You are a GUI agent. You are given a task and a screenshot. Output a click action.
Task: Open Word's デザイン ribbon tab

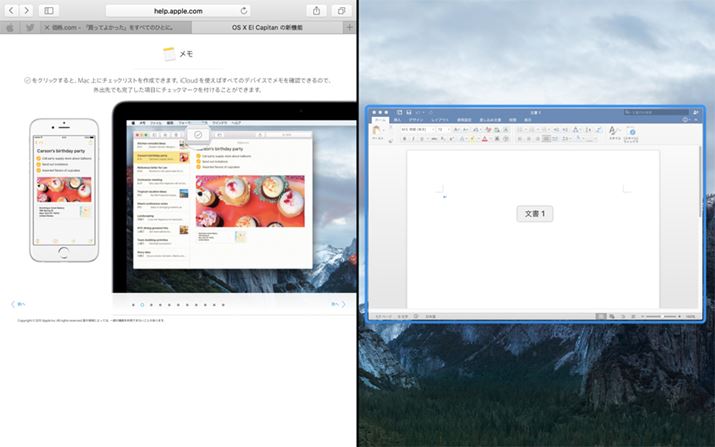tap(416, 120)
